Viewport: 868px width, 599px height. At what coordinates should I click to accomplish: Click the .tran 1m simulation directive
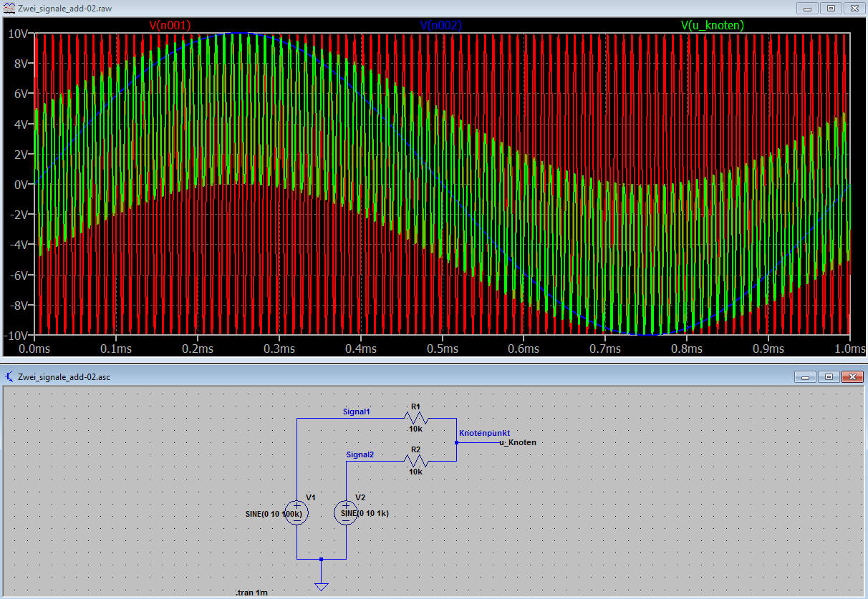point(251,593)
